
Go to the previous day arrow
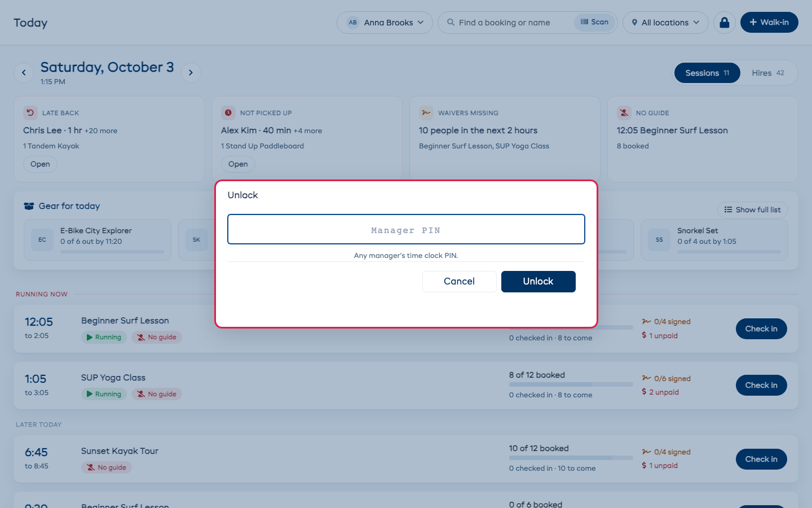24,72
